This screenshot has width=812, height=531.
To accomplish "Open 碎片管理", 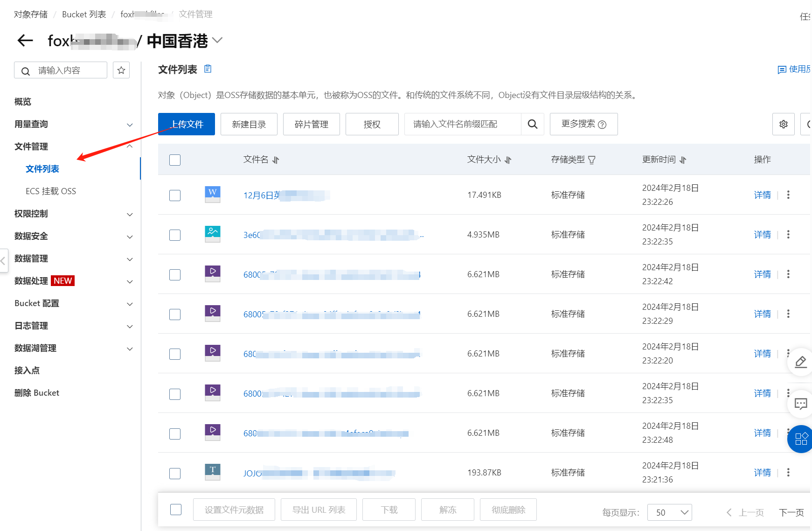I will point(312,124).
